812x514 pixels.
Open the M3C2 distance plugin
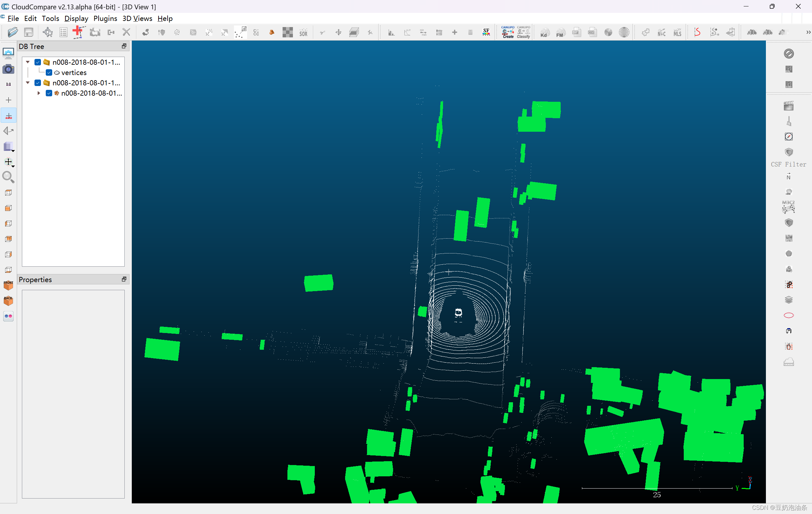point(788,207)
